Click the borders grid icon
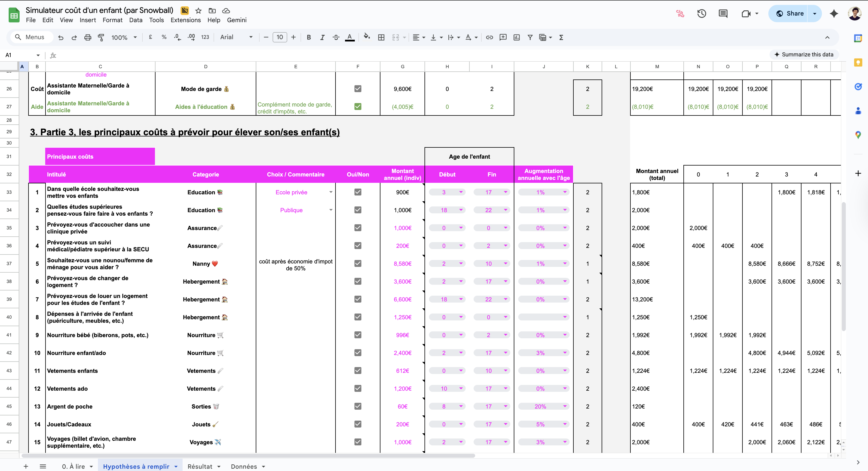Image resolution: width=868 pixels, height=471 pixels. coord(381,37)
